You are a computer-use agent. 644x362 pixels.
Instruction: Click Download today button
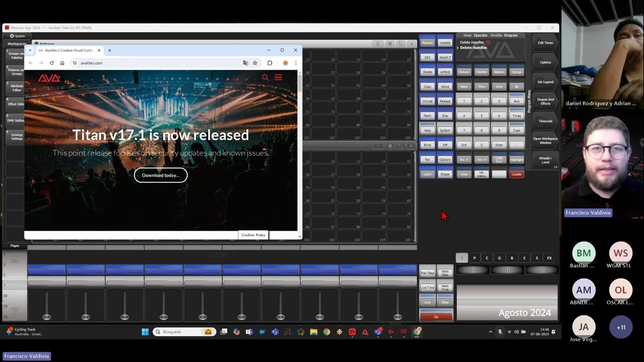pos(160,175)
